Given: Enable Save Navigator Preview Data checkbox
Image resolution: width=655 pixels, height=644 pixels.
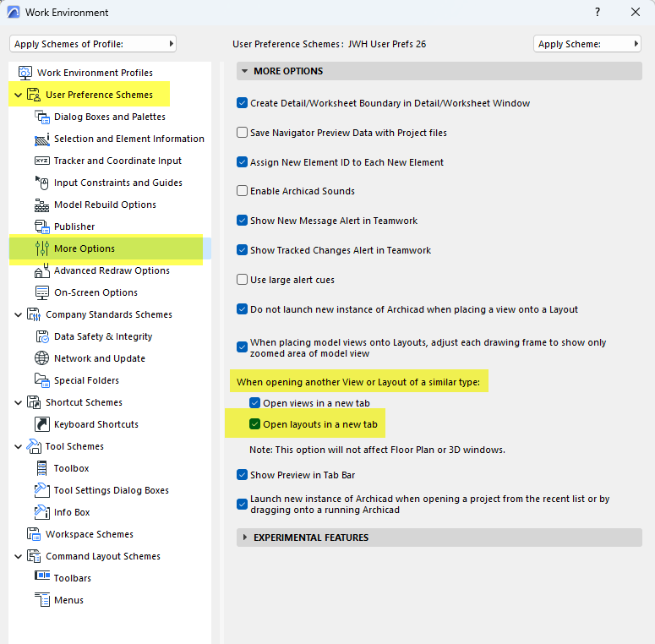Looking at the screenshot, I should tap(242, 133).
